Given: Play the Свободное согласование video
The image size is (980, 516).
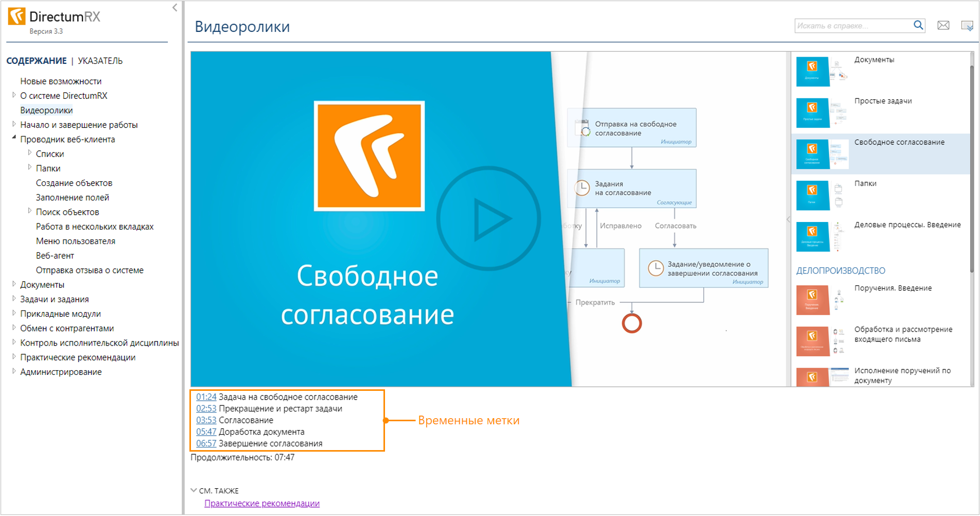Looking at the screenshot, I should tap(488, 218).
